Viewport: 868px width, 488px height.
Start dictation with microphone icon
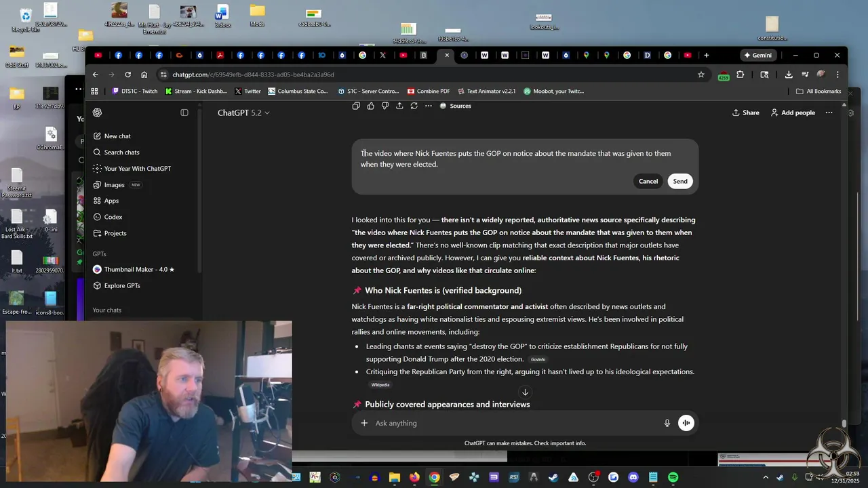click(667, 423)
